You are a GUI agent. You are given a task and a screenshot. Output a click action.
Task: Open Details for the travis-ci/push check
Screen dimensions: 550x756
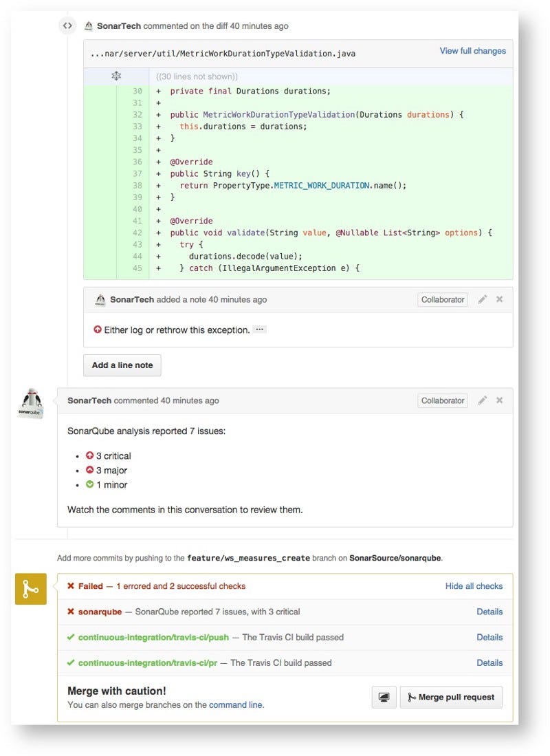[x=489, y=637]
